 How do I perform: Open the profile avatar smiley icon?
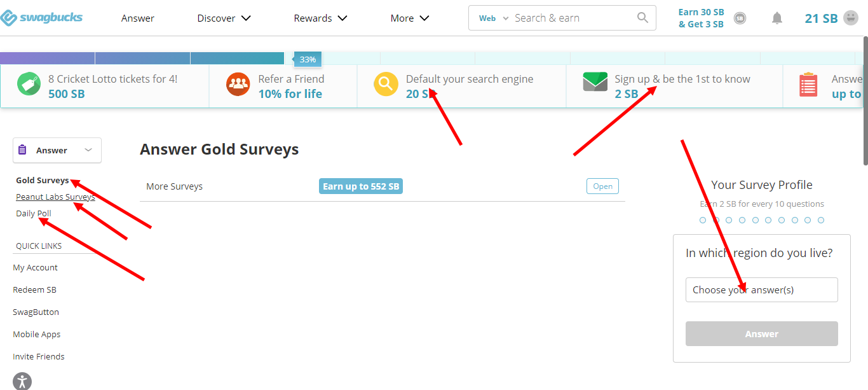tap(851, 18)
